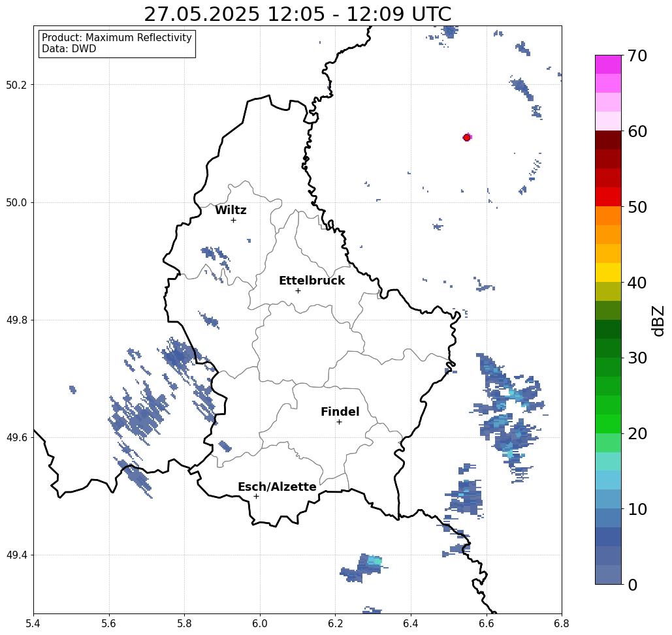672x635 pixels.
Task: Click the dark maroon swatch just below 60
Action: pos(608,140)
